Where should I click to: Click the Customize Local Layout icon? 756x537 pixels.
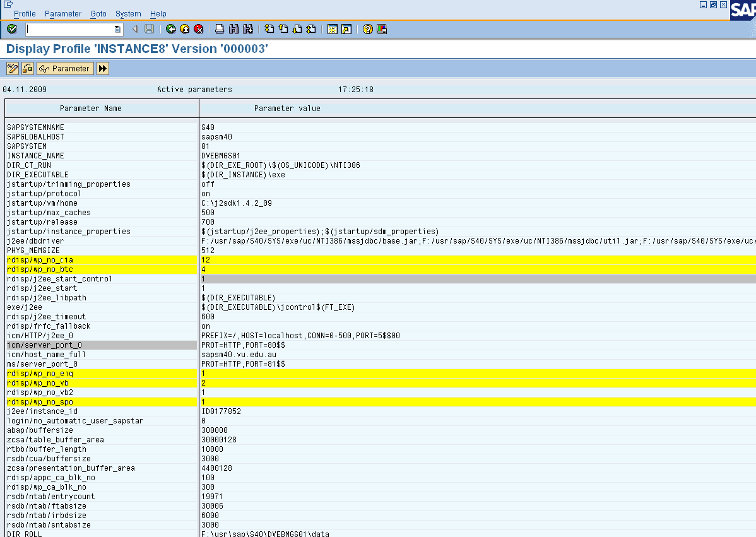coord(382,29)
